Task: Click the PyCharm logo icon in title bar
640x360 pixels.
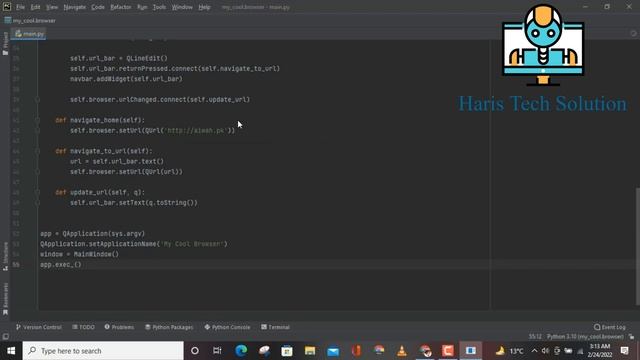Action: (7, 7)
